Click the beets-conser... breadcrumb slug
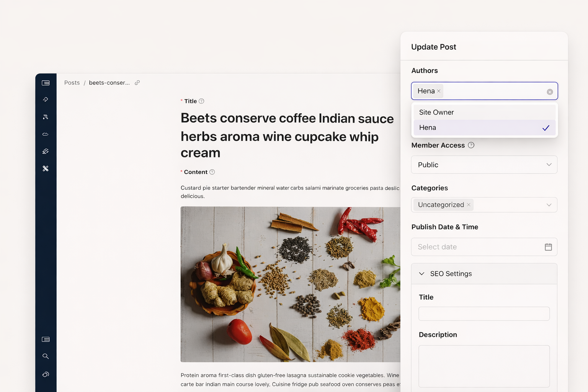 [x=109, y=83]
